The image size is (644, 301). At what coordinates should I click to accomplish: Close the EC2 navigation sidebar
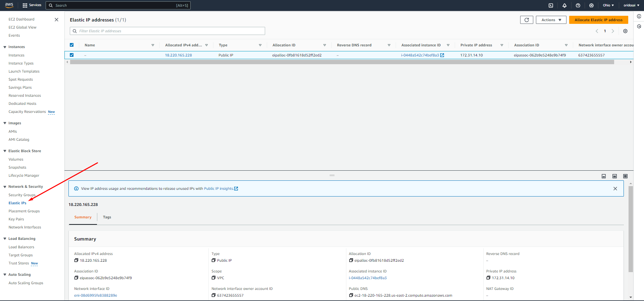56,19
